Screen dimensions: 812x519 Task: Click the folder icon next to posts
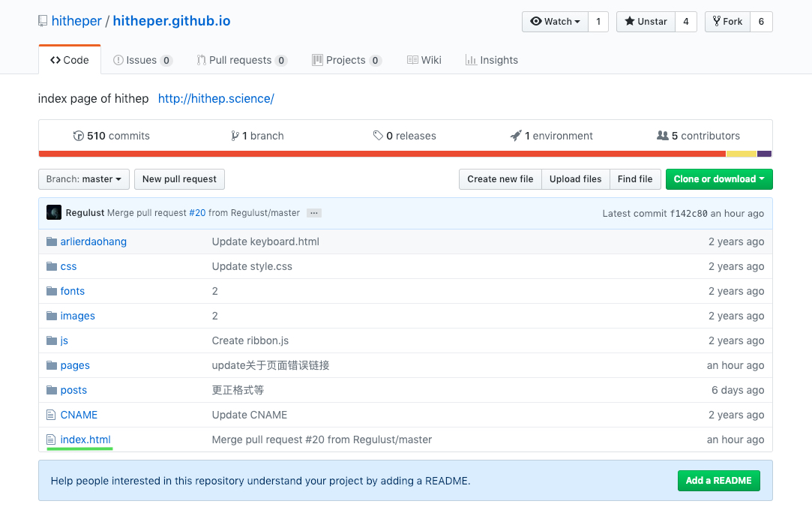51,391
